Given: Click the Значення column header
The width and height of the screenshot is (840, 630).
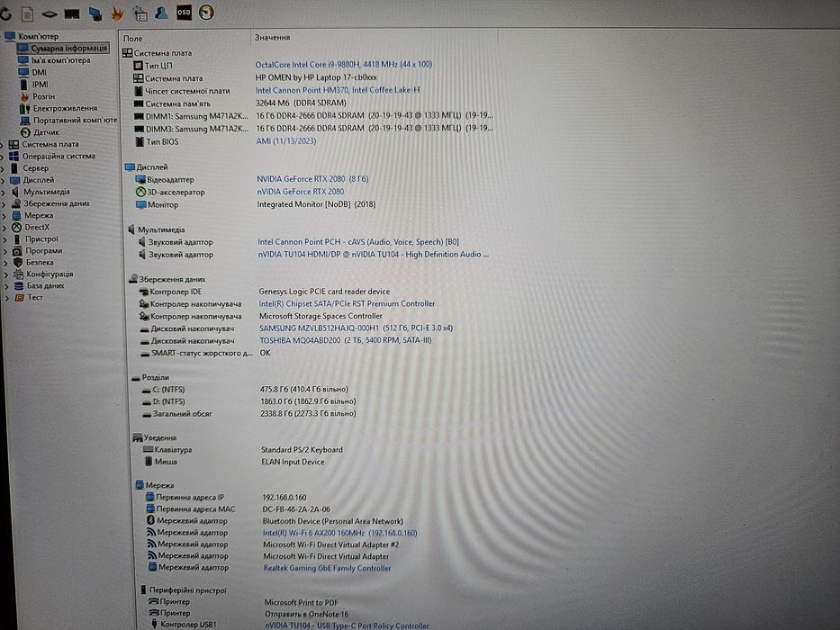Looking at the screenshot, I should point(272,38).
